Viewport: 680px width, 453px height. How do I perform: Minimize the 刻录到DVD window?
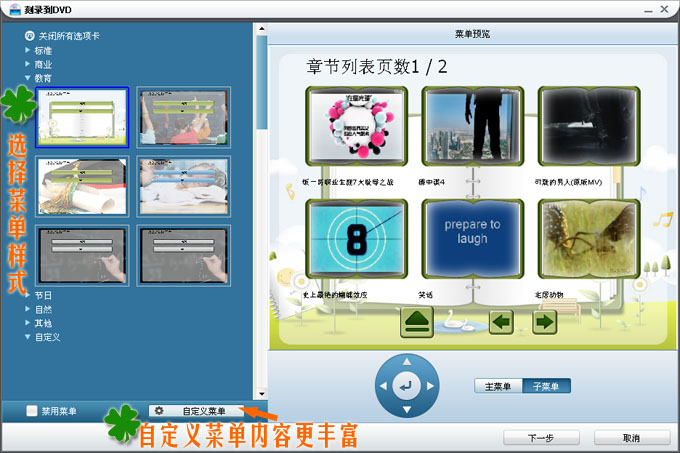pyautogui.click(x=648, y=10)
